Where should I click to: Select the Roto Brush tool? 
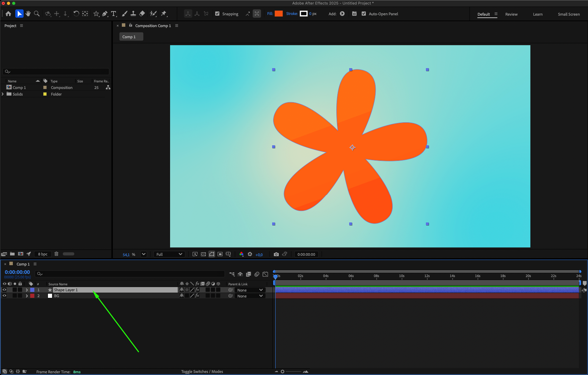pos(153,14)
